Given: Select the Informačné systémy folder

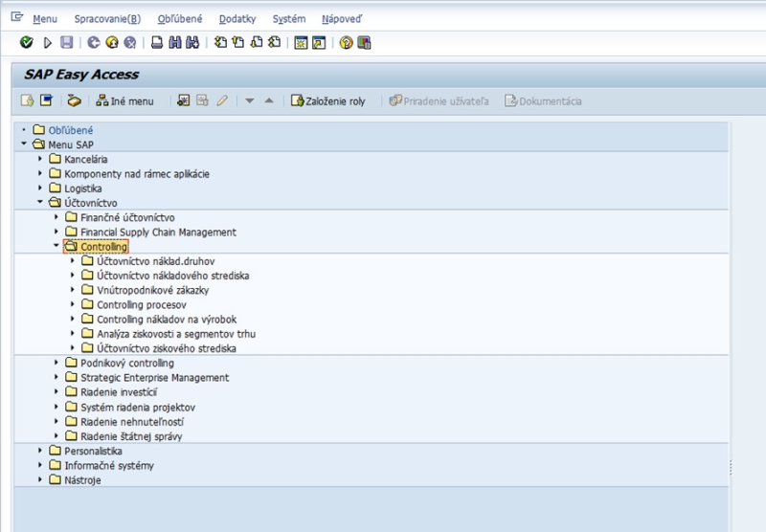Looking at the screenshot, I should click(x=101, y=466).
